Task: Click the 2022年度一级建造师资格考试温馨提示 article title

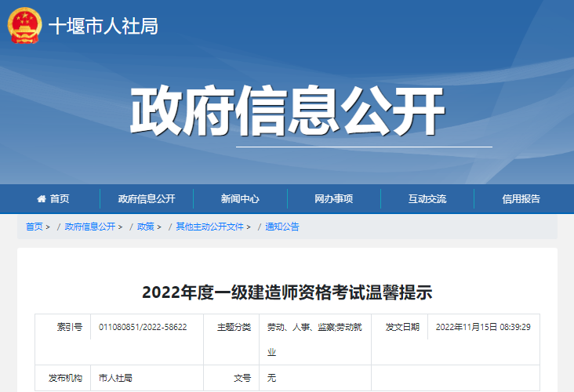Action: coord(287,292)
